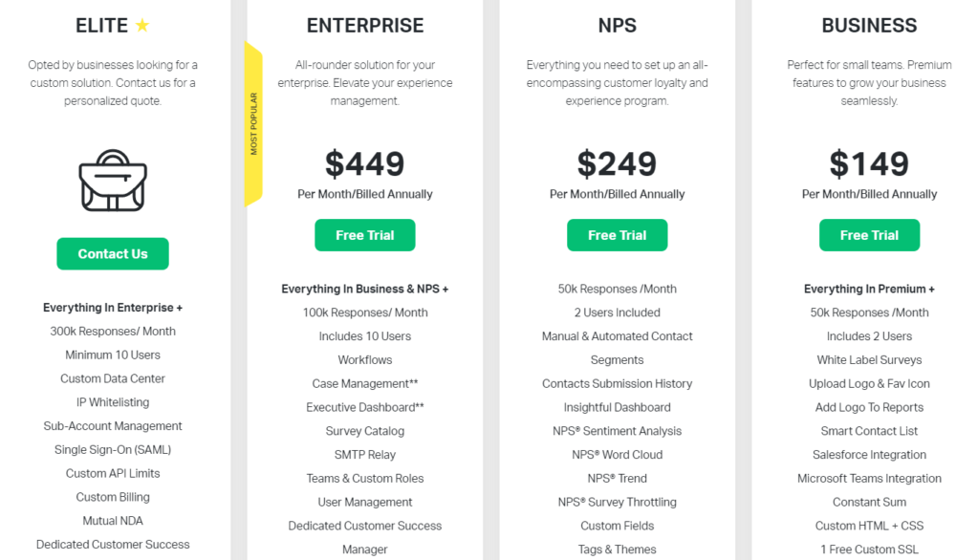Image resolution: width=956 pixels, height=560 pixels.
Task: Start the Enterprise plan Free Trial
Action: [364, 235]
